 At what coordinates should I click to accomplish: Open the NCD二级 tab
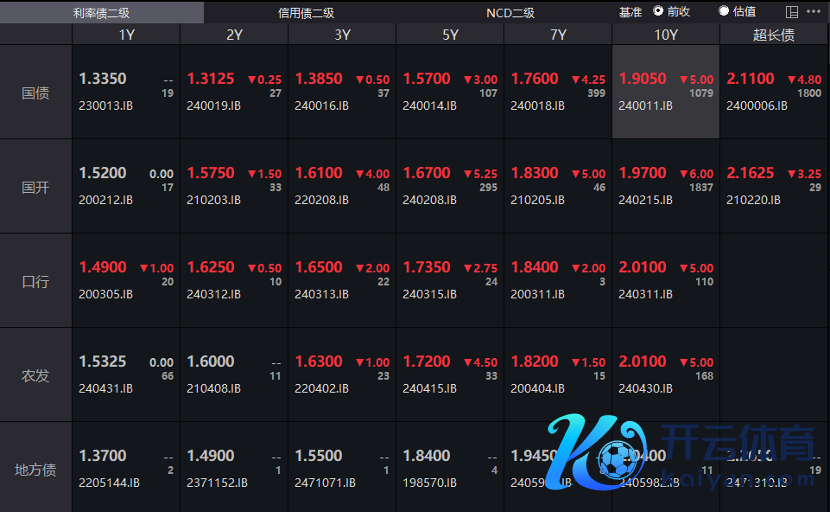510,12
